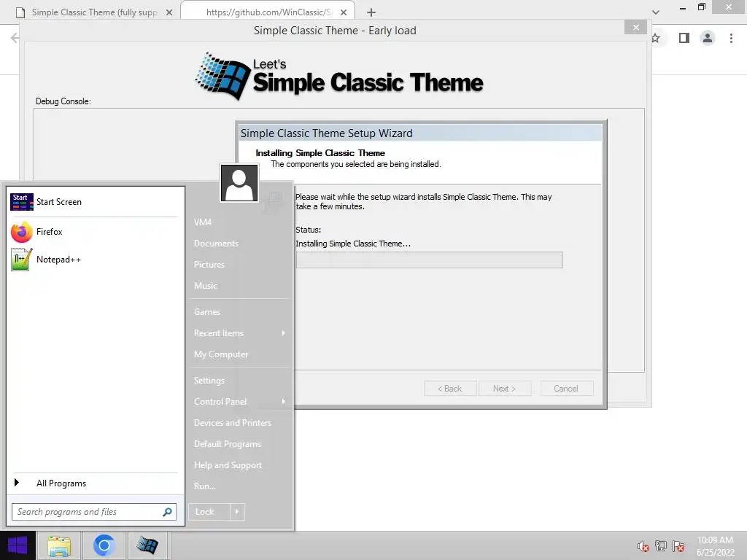Open a new browser tab
747x560 pixels.
click(x=371, y=12)
